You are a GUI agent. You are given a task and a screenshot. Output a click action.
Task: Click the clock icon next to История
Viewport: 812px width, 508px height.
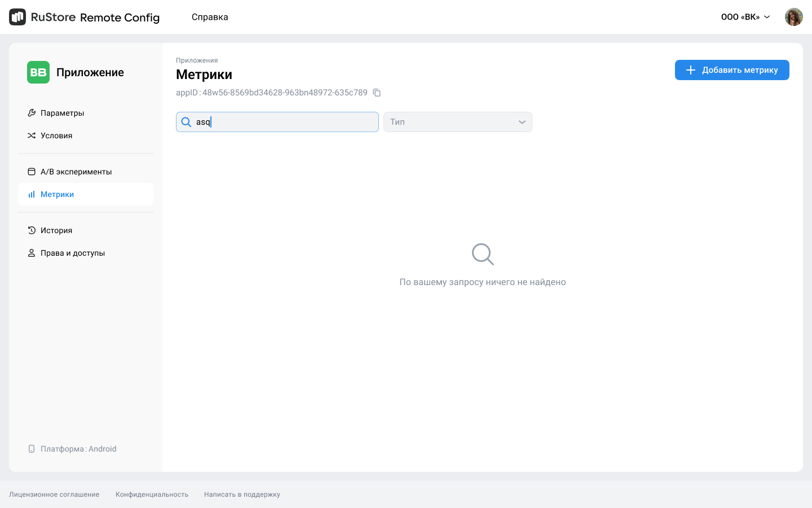pyautogui.click(x=32, y=230)
